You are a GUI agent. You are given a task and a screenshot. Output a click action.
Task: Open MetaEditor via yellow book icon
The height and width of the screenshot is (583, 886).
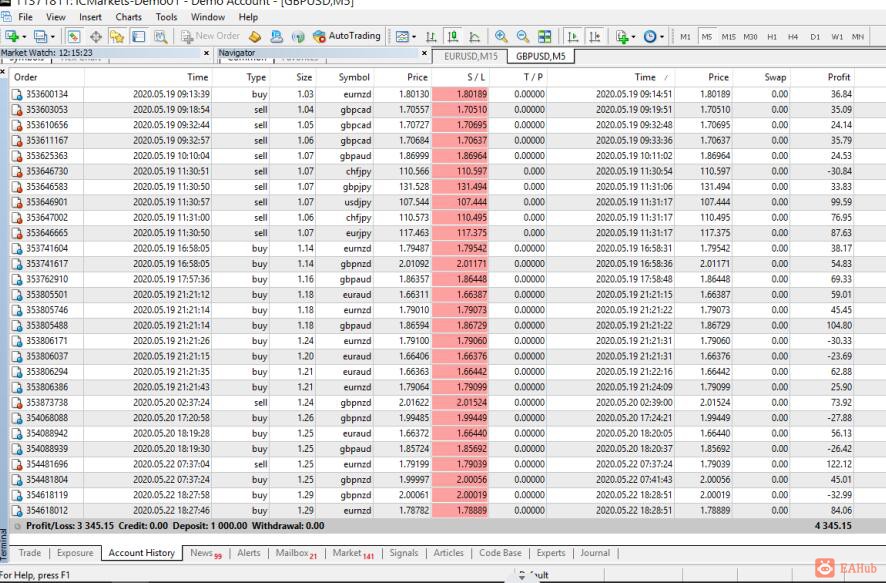[255, 37]
